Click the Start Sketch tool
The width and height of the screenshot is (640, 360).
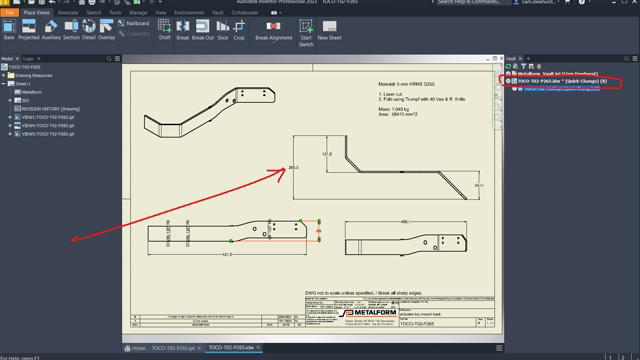tap(306, 33)
